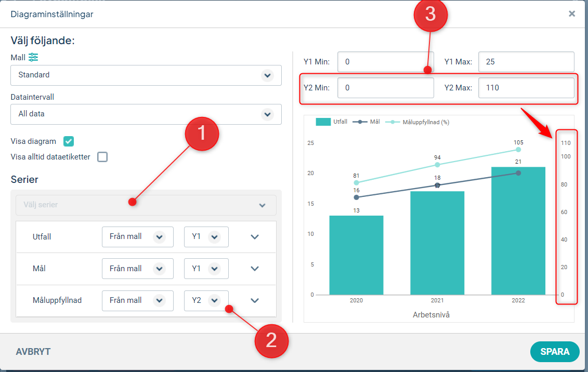588x372 pixels.
Task: Expand the Måluppfyllnad series row chevron
Action: click(255, 300)
